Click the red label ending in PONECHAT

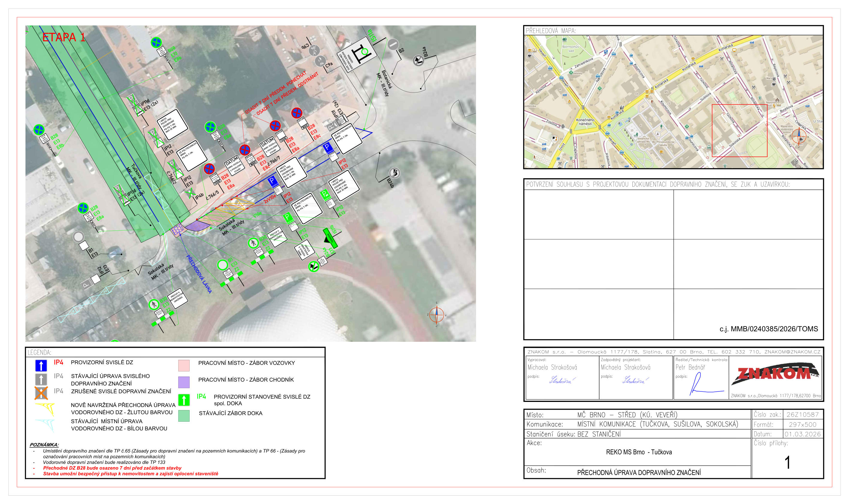[276, 92]
